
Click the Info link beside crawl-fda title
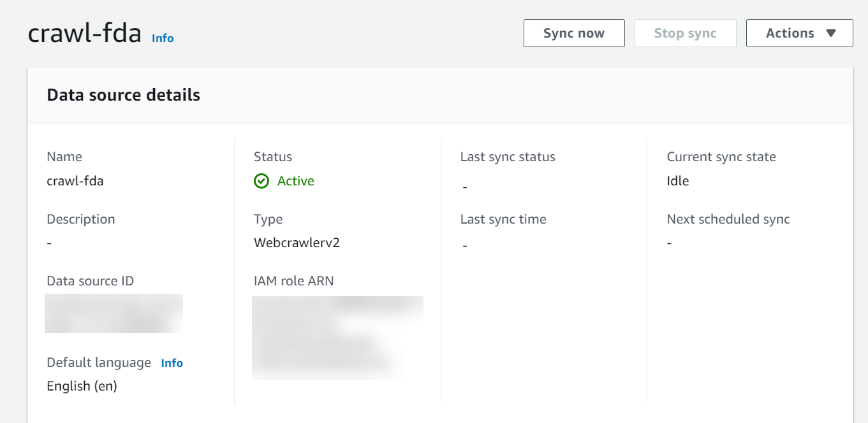pyautogui.click(x=163, y=38)
